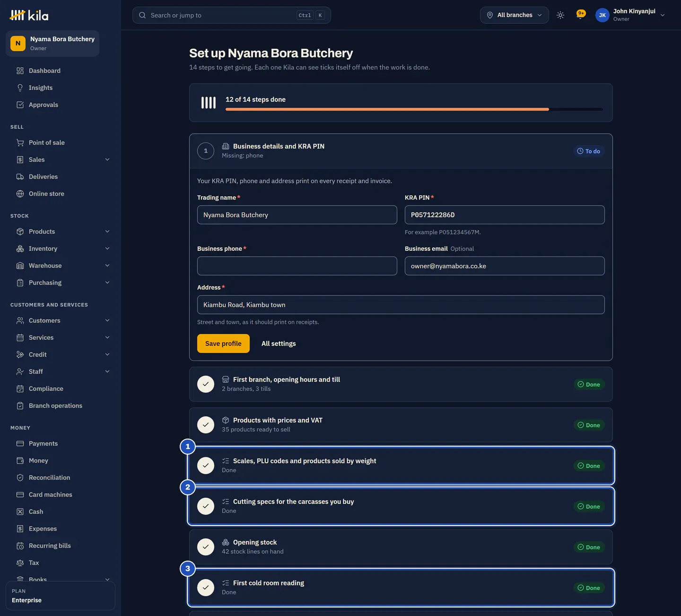Click the Recurring bills icon

click(x=20, y=546)
